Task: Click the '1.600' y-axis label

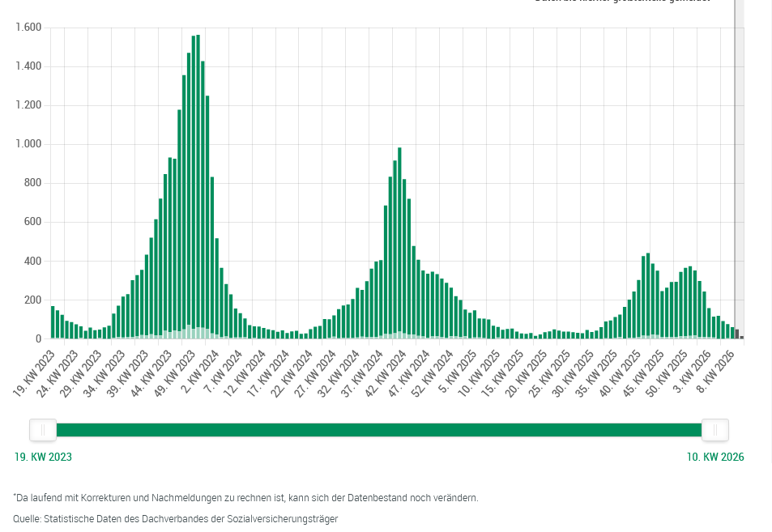Action: (28, 28)
